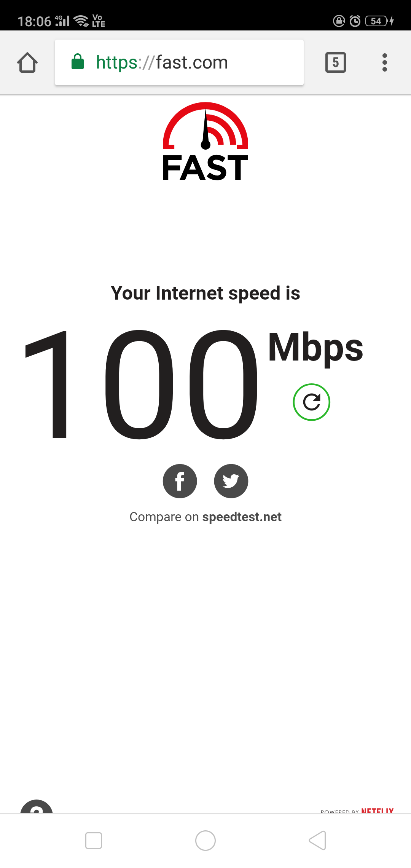Tap the Android home circle button
411x868 pixels.
[x=205, y=841]
